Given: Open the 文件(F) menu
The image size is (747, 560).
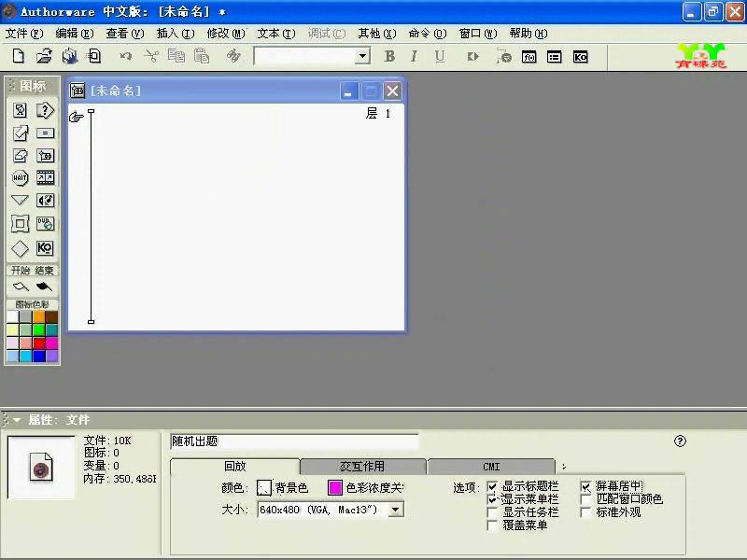Looking at the screenshot, I should coord(24,34).
